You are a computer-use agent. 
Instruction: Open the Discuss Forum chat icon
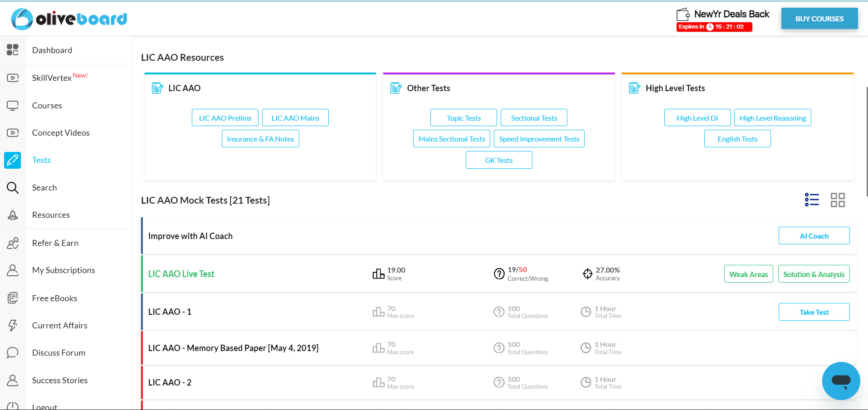13,352
